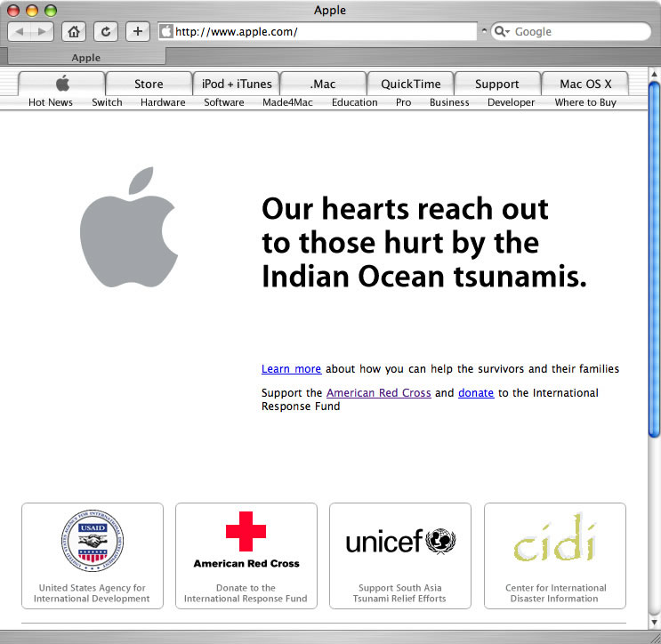Image resolution: width=661 pixels, height=644 pixels.
Task: Go to Switch subsection
Action: 107,102
